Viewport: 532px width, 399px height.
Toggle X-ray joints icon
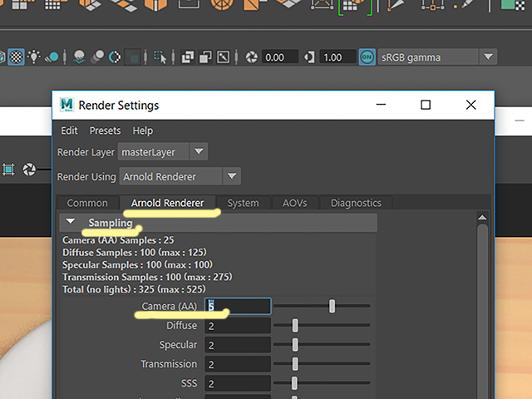223,57
